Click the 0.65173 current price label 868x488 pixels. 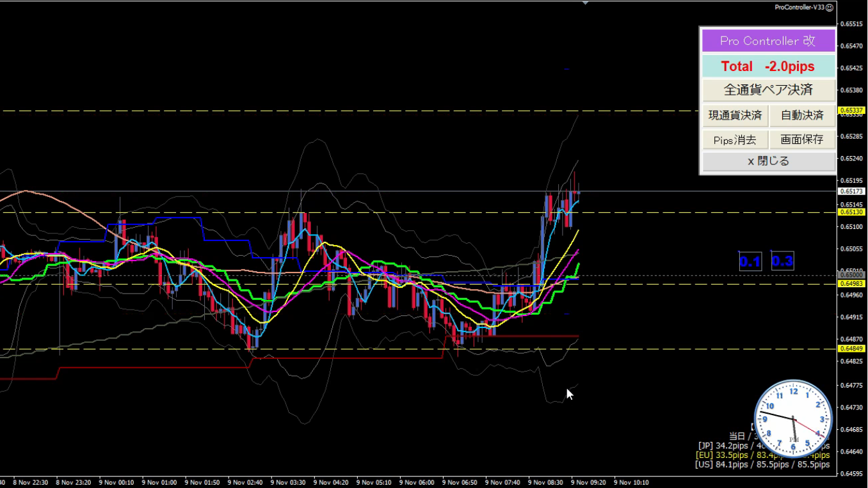point(852,191)
